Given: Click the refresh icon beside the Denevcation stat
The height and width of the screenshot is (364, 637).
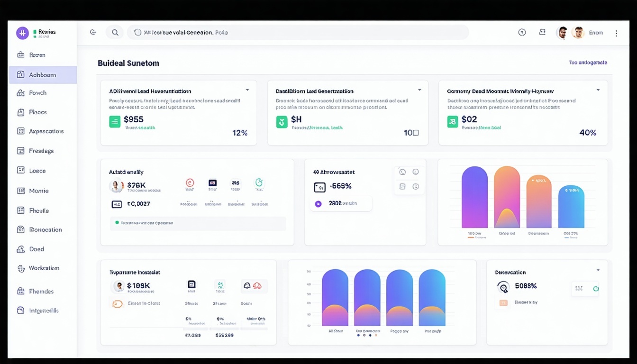Looking at the screenshot, I should click(596, 288).
